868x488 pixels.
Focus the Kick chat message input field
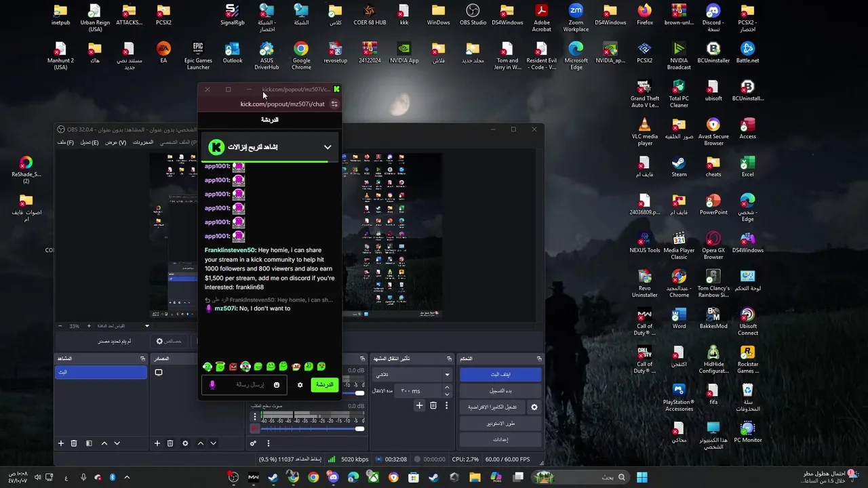point(244,385)
